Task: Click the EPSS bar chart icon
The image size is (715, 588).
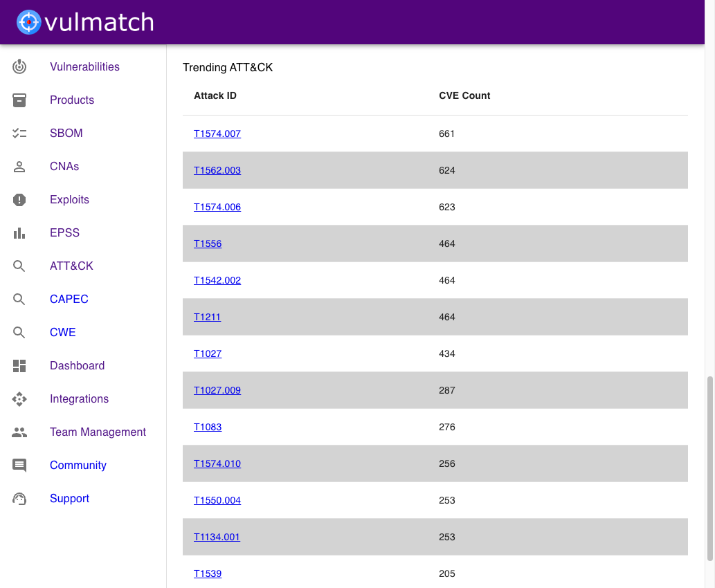Action: [x=19, y=233]
